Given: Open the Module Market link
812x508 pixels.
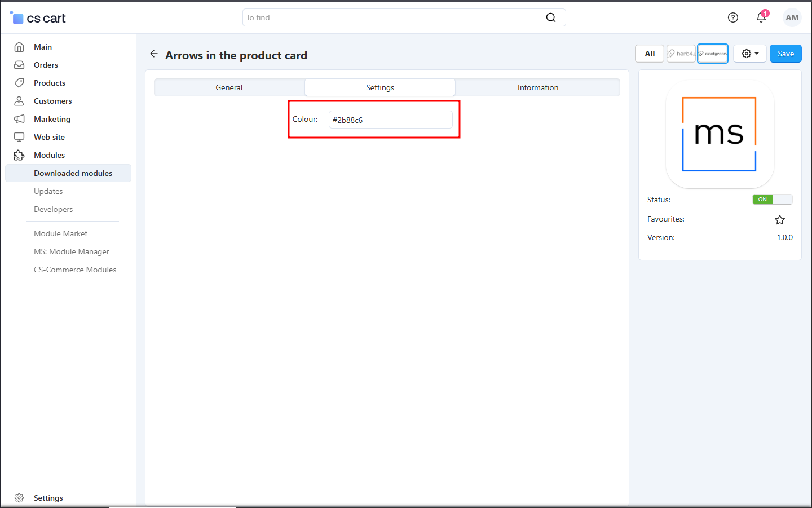Looking at the screenshot, I should 60,233.
